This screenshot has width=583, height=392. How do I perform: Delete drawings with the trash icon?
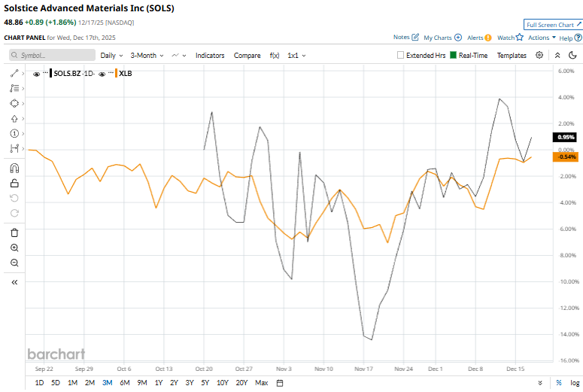point(14,232)
